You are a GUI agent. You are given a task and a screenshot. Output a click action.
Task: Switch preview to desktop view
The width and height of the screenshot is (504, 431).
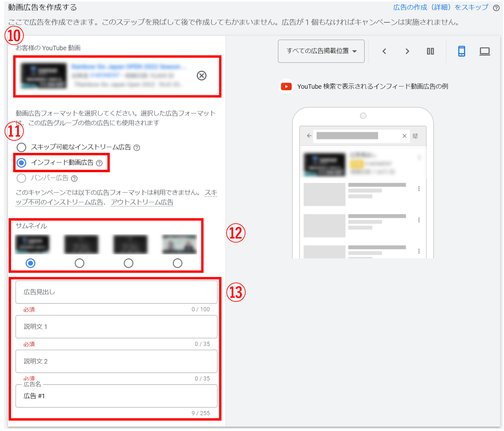tap(484, 51)
